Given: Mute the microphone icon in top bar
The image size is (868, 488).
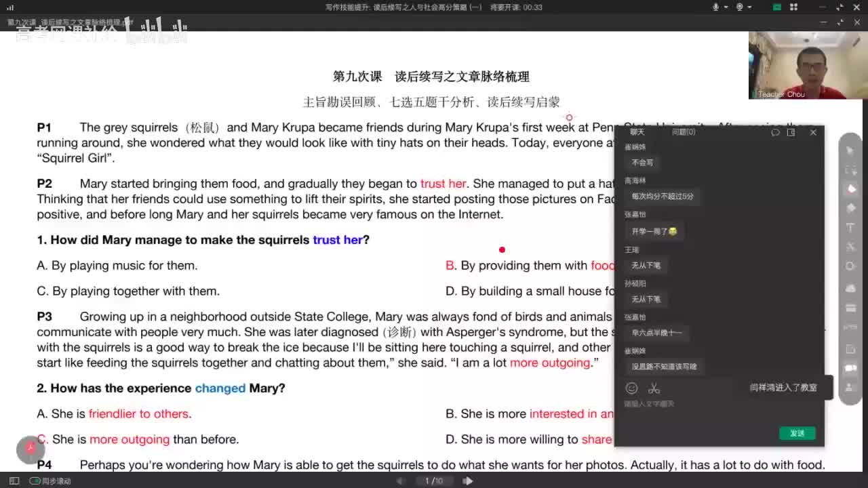Looking at the screenshot, I should tap(715, 7).
